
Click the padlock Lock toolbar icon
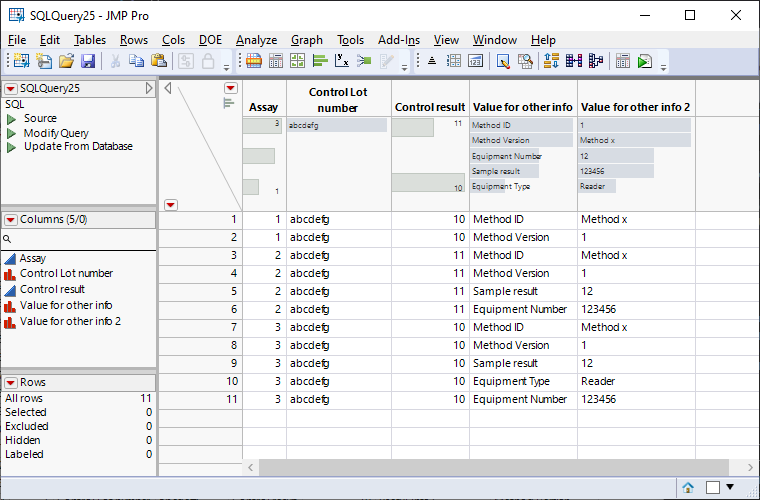(x=208, y=61)
